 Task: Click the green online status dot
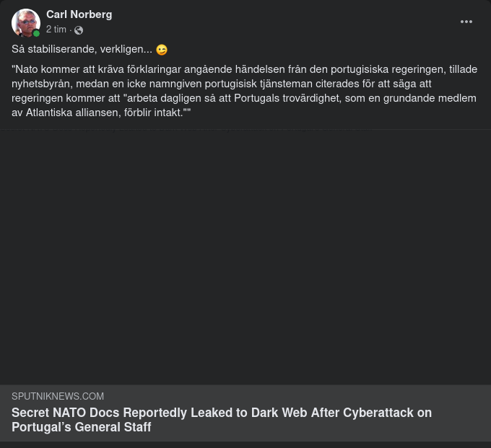pyautogui.click(x=36, y=33)
